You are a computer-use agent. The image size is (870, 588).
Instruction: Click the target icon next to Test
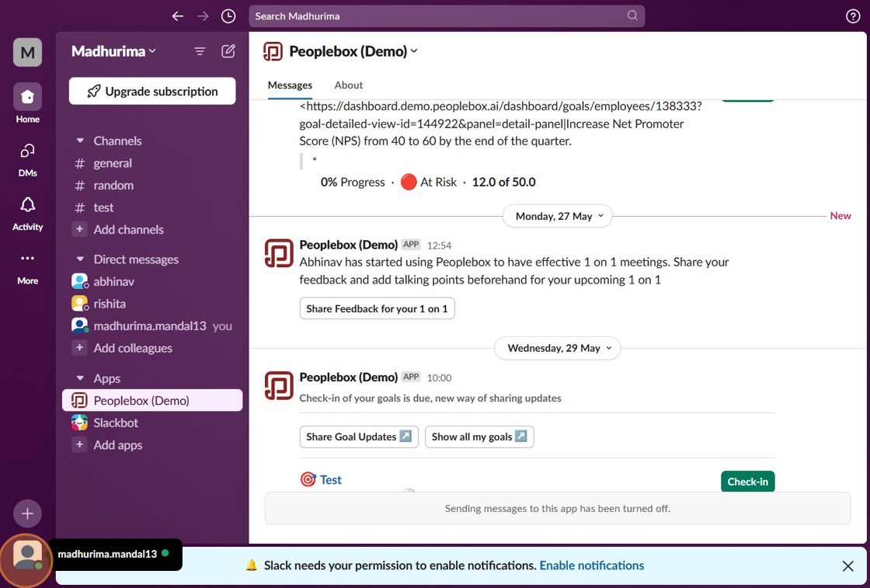click(x=308, y=479)
